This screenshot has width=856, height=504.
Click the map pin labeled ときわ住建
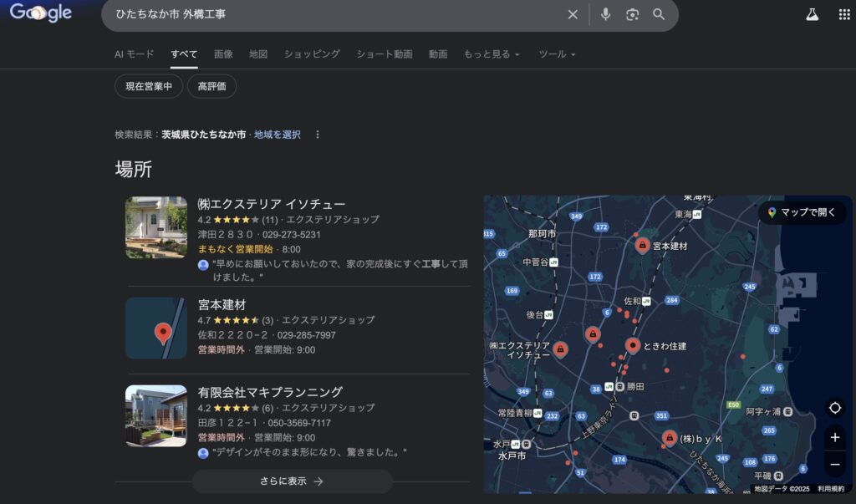tap(632, 345)
